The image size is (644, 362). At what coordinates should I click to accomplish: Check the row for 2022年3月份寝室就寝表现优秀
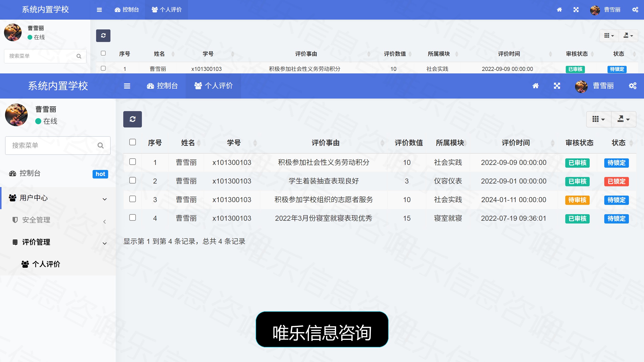point(133,217)
